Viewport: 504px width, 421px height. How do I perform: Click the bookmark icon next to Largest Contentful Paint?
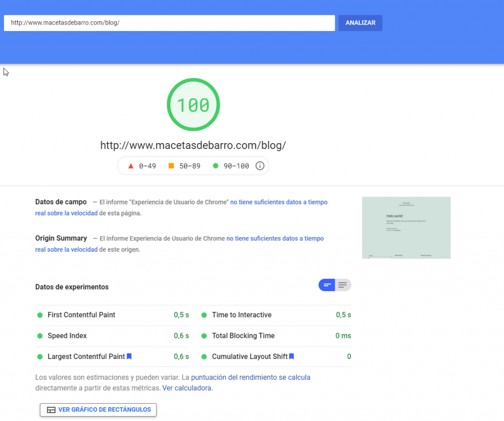pos(129,357)
